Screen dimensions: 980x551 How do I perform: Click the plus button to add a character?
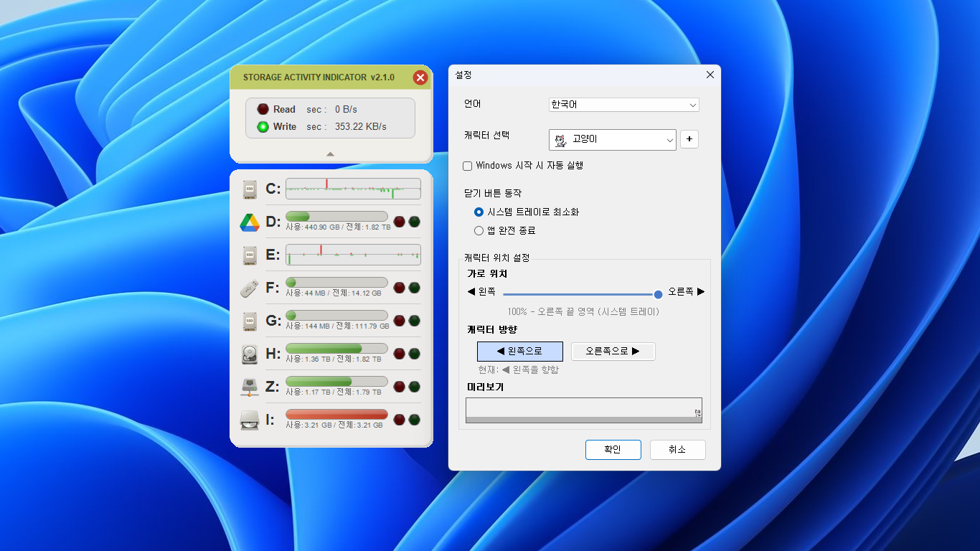pyautogui.click(x=689, y=139)
